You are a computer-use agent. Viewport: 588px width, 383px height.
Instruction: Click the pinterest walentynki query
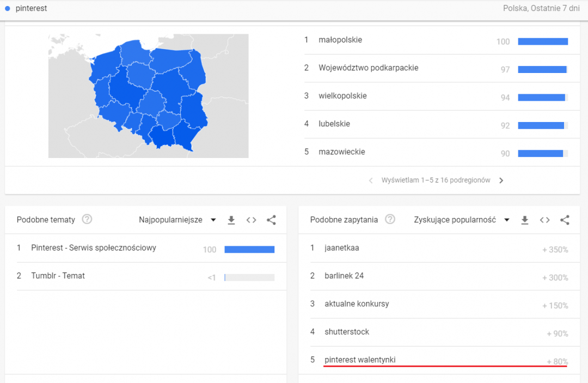coord(360,360)
